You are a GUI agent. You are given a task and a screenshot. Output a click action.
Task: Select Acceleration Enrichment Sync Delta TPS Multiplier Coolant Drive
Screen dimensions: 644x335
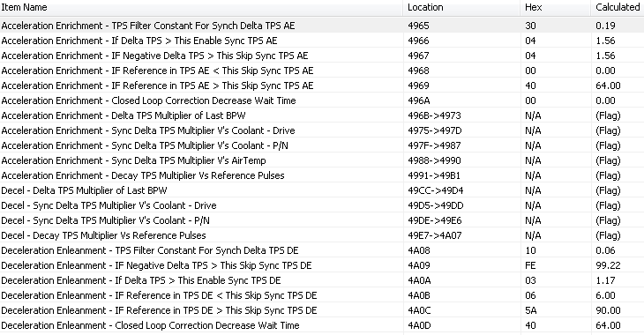click(322, 130)
